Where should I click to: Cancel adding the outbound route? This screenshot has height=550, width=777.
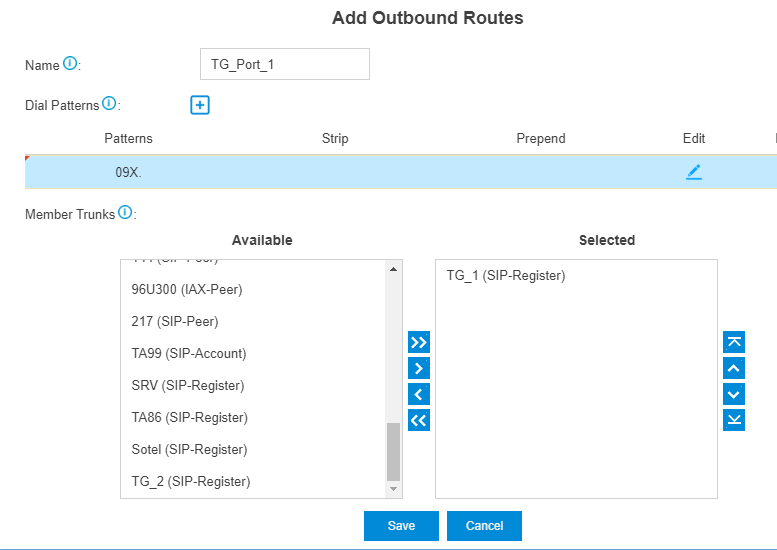484,526
